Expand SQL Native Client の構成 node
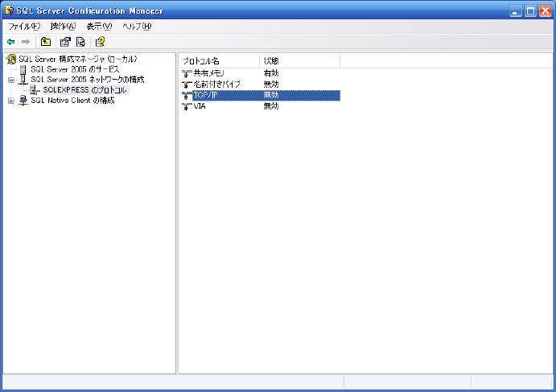The image size is (556, 392). 11,101
